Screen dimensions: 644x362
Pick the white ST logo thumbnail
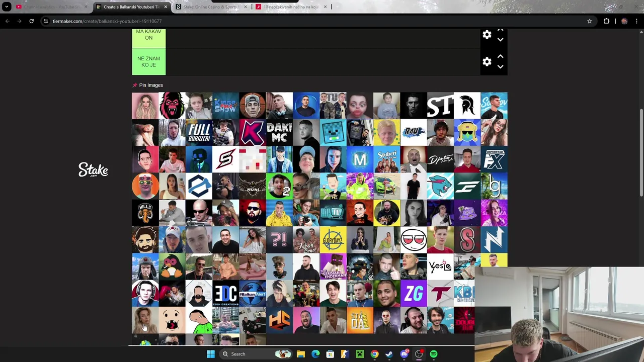[x=440, y=106]
